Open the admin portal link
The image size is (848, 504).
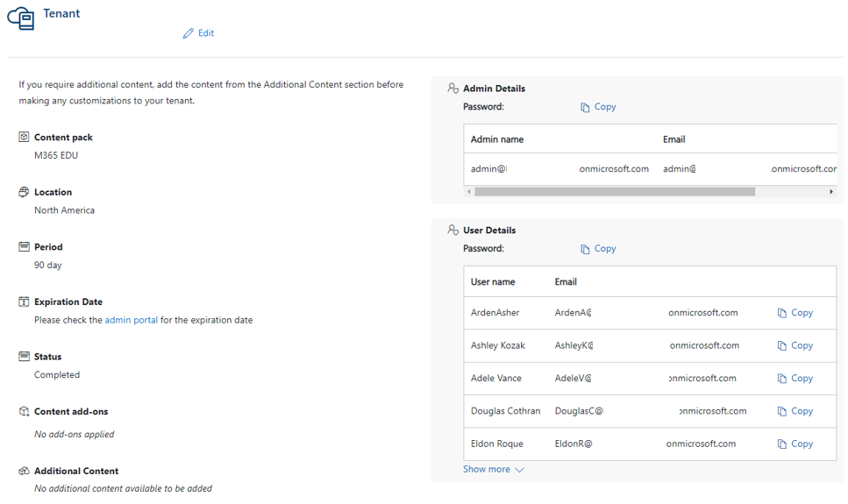pyautogui.click(x=132, y=320)
